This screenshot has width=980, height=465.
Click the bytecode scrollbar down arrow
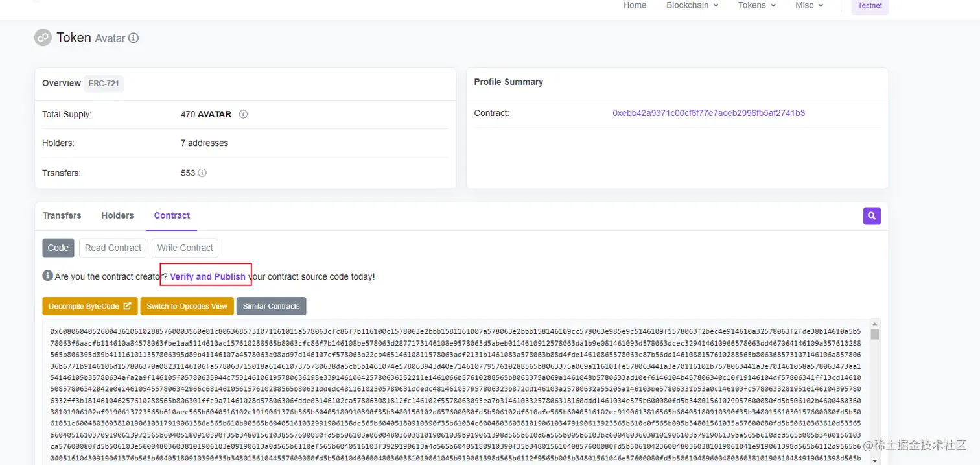[x=874, y=460]
